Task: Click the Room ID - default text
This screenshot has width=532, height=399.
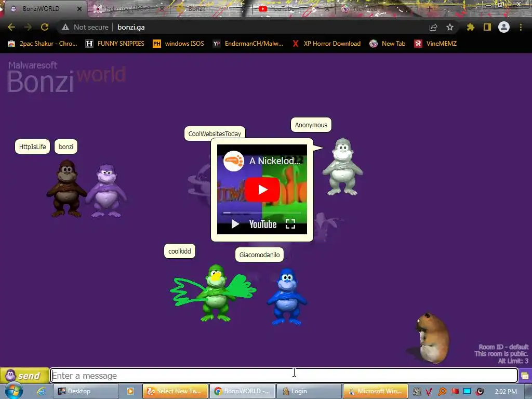Action: click(503, 347)
